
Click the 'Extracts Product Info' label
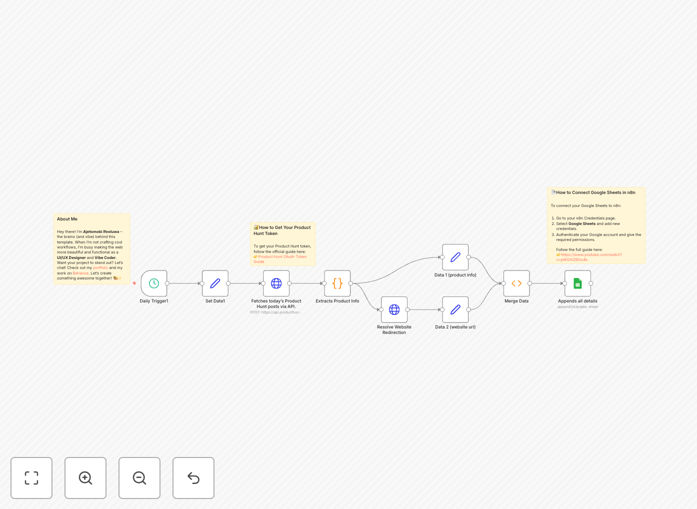(x=337, y=301)
